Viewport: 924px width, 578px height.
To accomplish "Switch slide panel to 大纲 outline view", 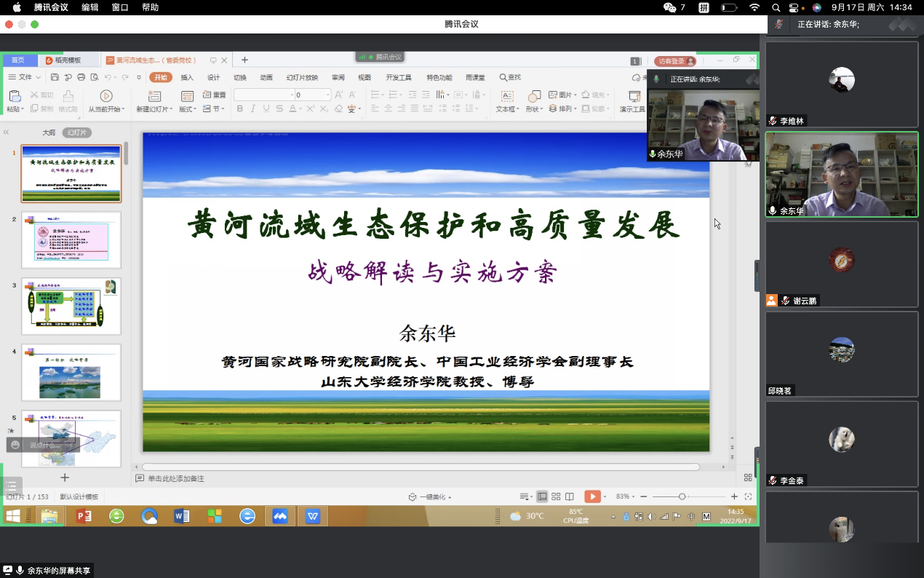I will (48, 132).
